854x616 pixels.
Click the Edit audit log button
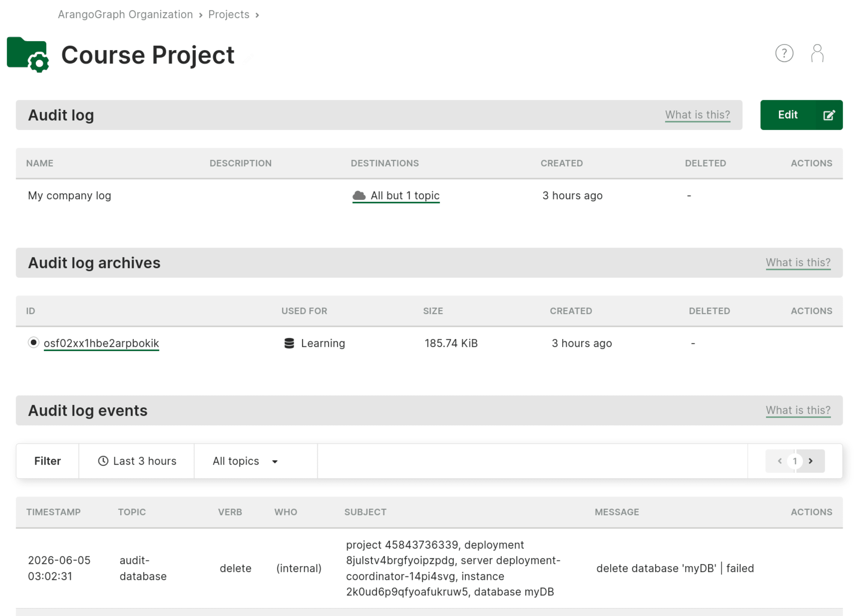pyautogui.click(x=801, y=115)
